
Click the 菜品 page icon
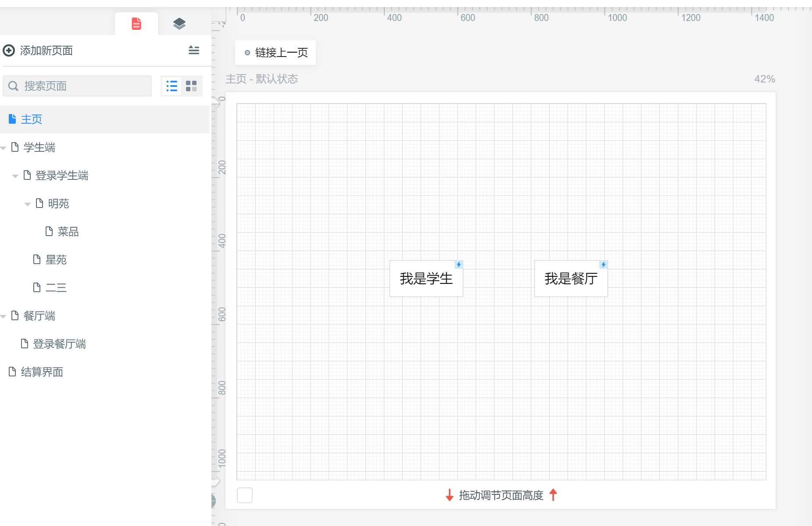[49, 231]
